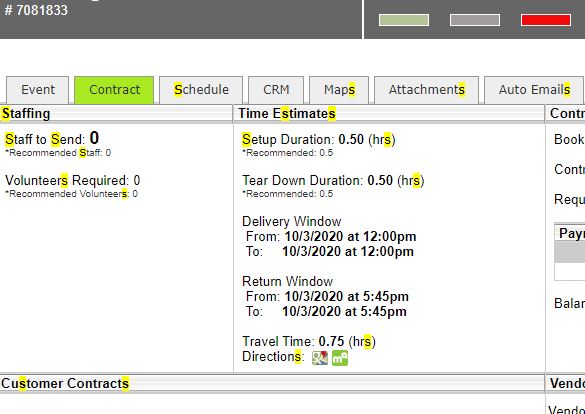Open the Auto Emails tab

tap(534, 90)
